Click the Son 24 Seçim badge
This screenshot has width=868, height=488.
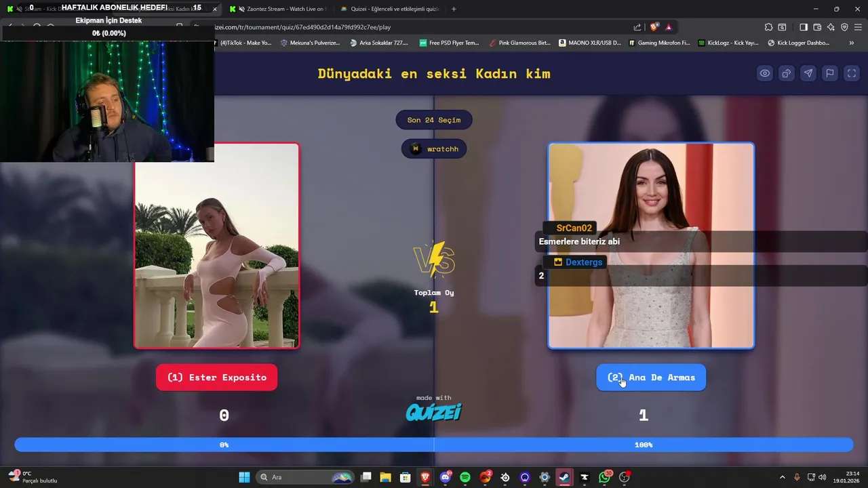[x=434, y=120]
